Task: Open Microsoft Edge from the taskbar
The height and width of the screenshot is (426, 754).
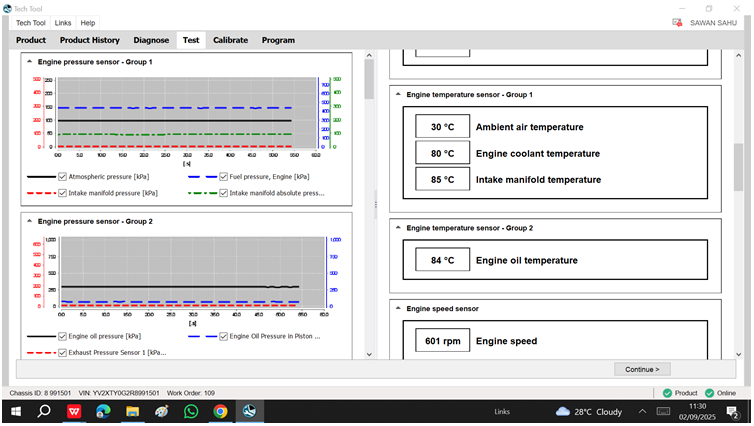Action: point(103,412)
